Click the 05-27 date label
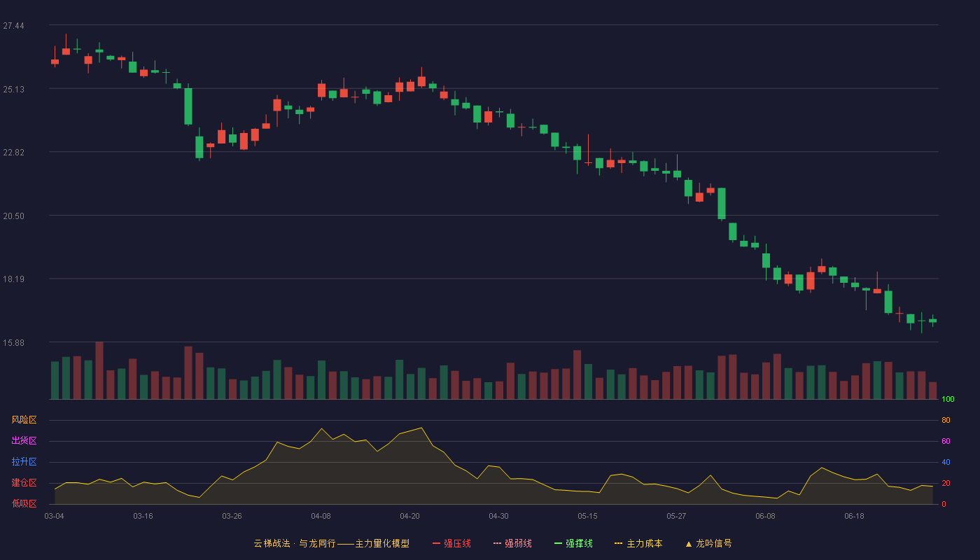The image size is (980, 560). tap(676, 516)
